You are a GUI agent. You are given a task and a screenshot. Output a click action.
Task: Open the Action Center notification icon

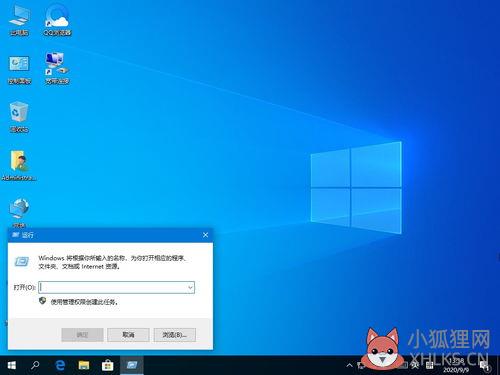coord(485,366)
